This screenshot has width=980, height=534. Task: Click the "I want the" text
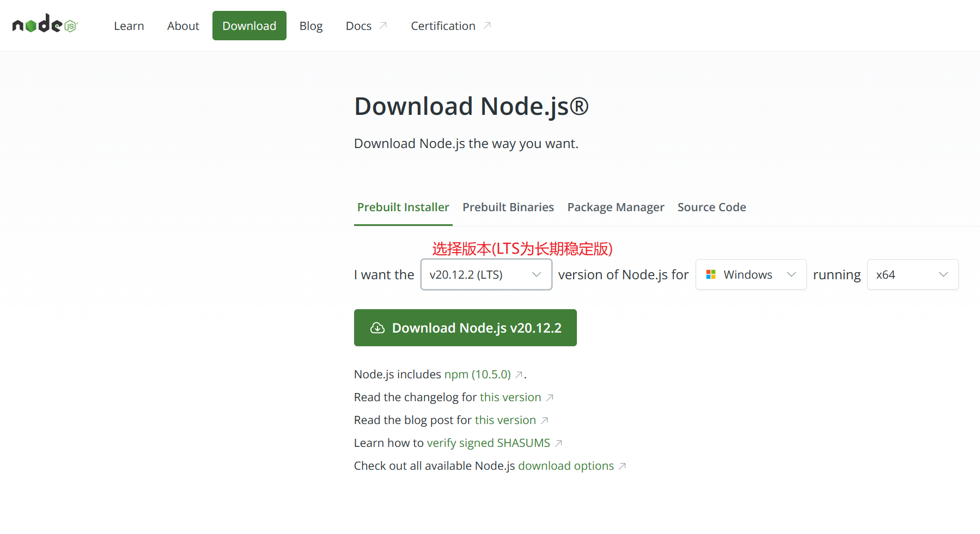coord(384,274)
